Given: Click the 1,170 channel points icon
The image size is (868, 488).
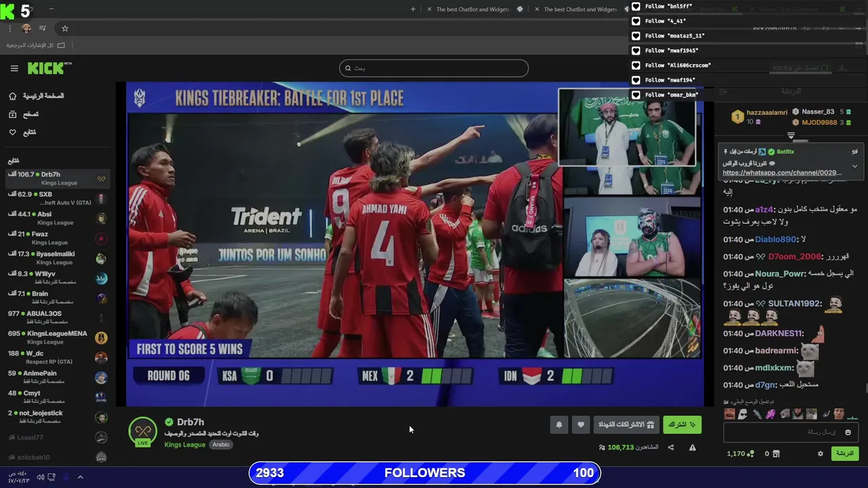Looking at the screenshot, I should point(751,453).
